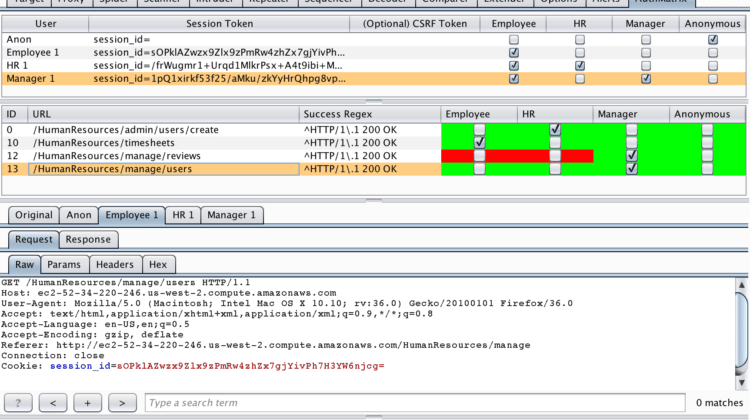Click the request pane scroll down arrow
This screenshot has width=750, height=420.
pyautogui.click(x=741, y=382)
